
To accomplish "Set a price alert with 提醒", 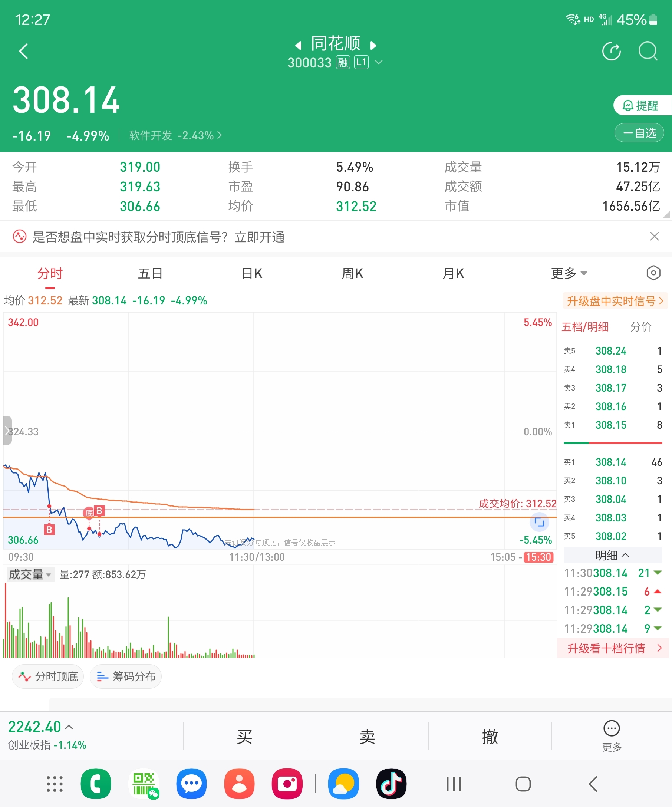I will pyautogui.click(x=642, y=105).
